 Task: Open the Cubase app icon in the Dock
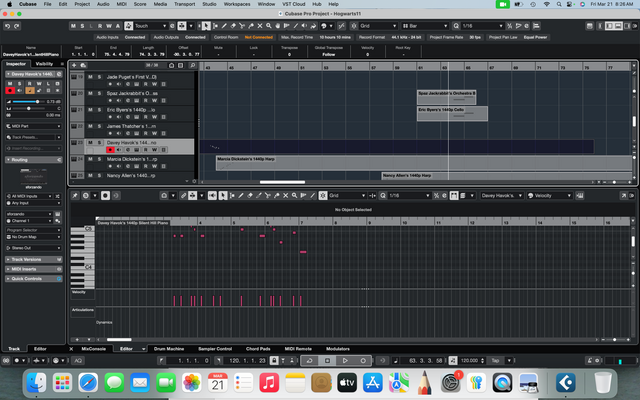(x=566, y=383)
